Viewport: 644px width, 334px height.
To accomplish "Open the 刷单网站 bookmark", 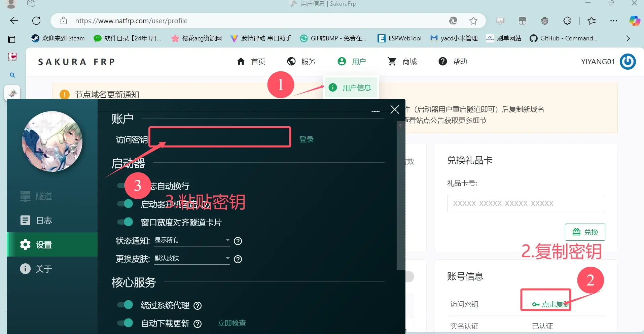I will (x=504, y=38).
